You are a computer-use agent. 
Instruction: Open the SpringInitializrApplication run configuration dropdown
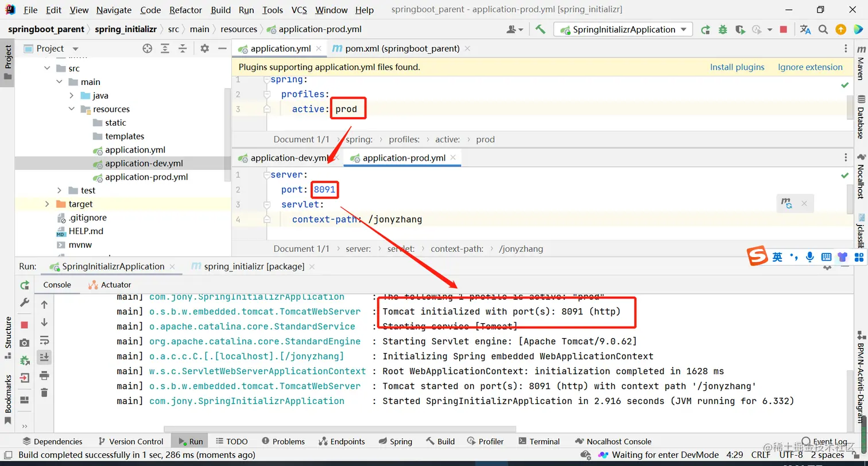(x=623, y=29)
